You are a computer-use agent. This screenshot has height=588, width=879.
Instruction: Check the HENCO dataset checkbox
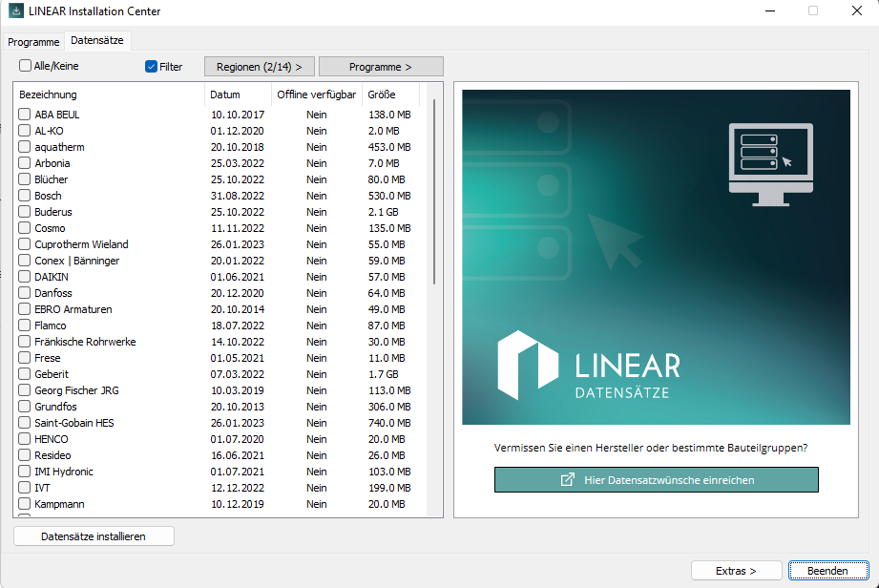point(25,439)
